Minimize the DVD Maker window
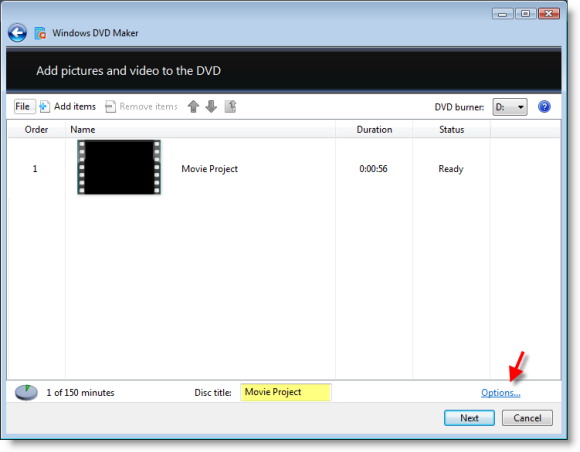The image size is (580, 452). [x=502, y=14]
